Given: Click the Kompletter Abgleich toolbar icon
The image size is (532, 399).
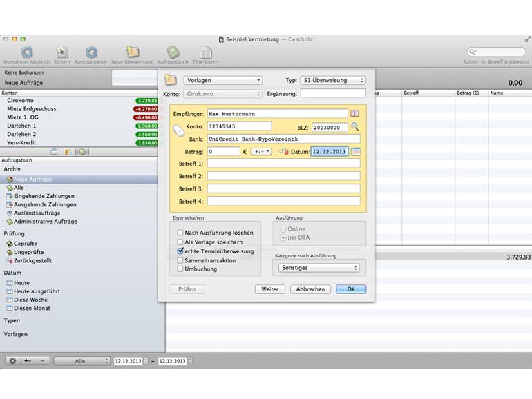Looking at the screenshot, I should pyautogui.click(x=27, y=52).
